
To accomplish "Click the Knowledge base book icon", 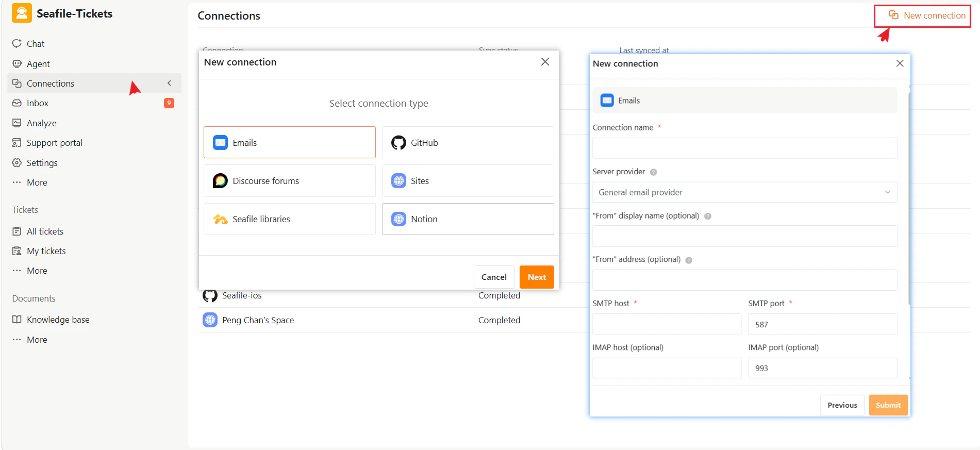I will (17, 320).
